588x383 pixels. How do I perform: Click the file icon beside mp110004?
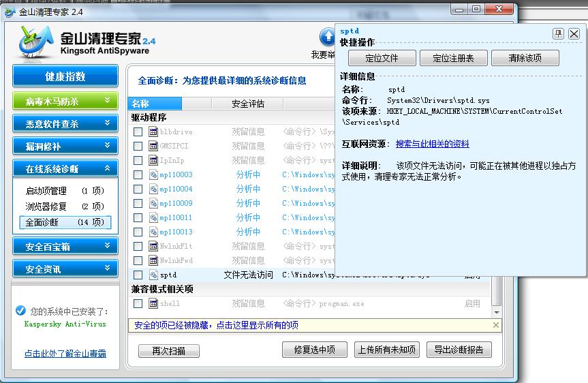click(153, 189)
